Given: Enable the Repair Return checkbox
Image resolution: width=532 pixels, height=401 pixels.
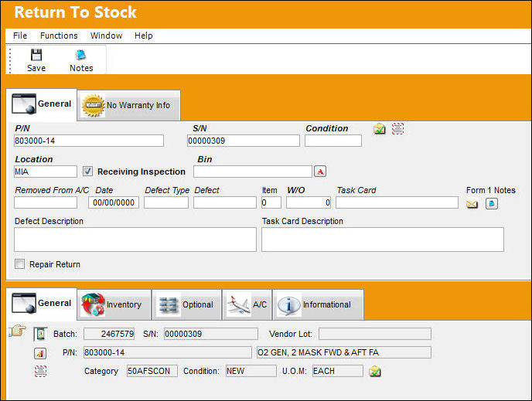Looking at the screenshot, I should (x=19, y=264).
